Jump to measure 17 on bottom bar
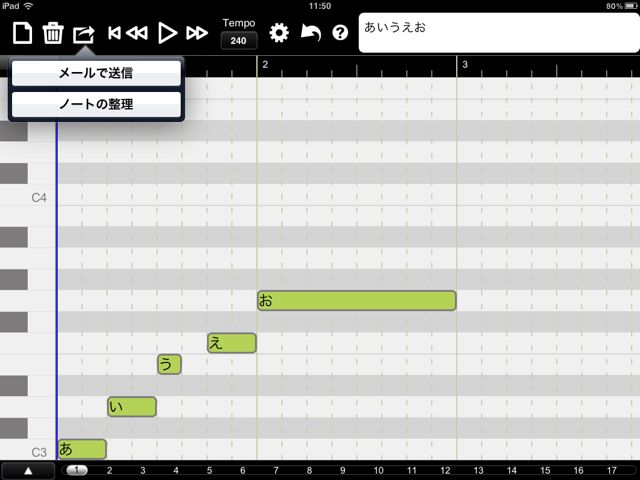This screenshot has width=640, height=480. [612, 470]
